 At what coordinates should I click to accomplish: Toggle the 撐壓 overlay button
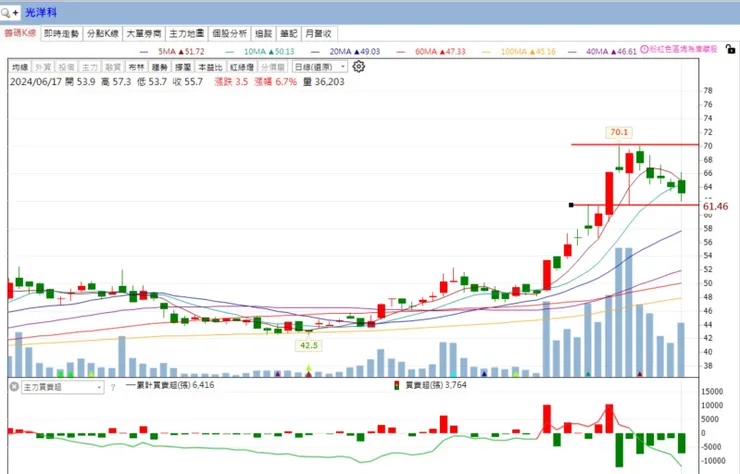[183, 67]
